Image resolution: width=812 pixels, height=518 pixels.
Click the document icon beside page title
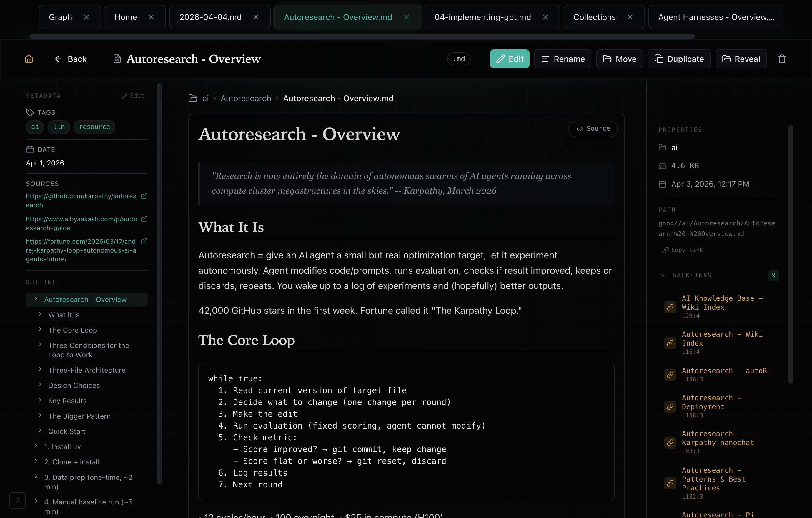117,59
